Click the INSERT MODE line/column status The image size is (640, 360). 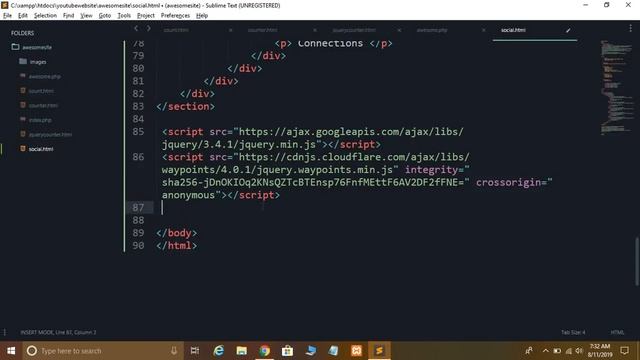pyautogui.click(x=58, y=332)
